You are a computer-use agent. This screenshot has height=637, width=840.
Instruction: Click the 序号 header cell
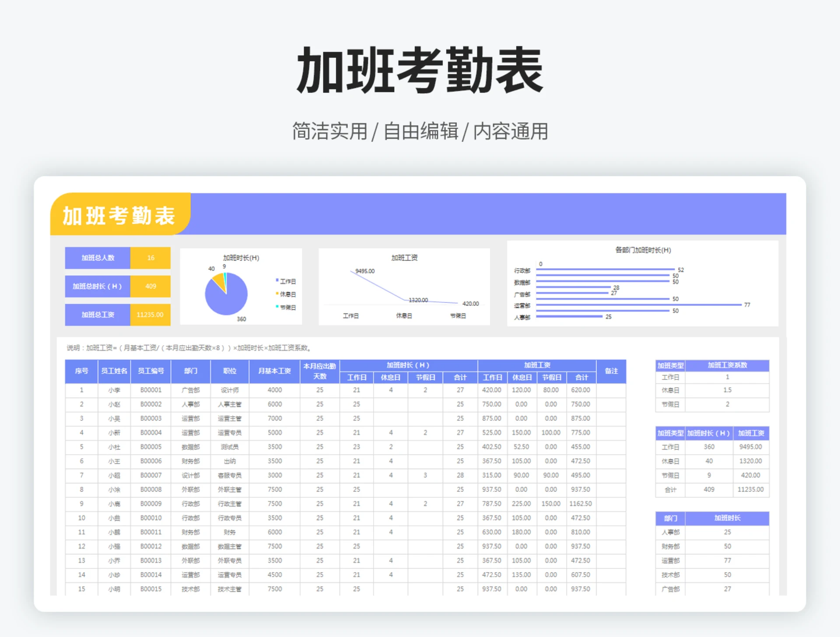(81, 371)
